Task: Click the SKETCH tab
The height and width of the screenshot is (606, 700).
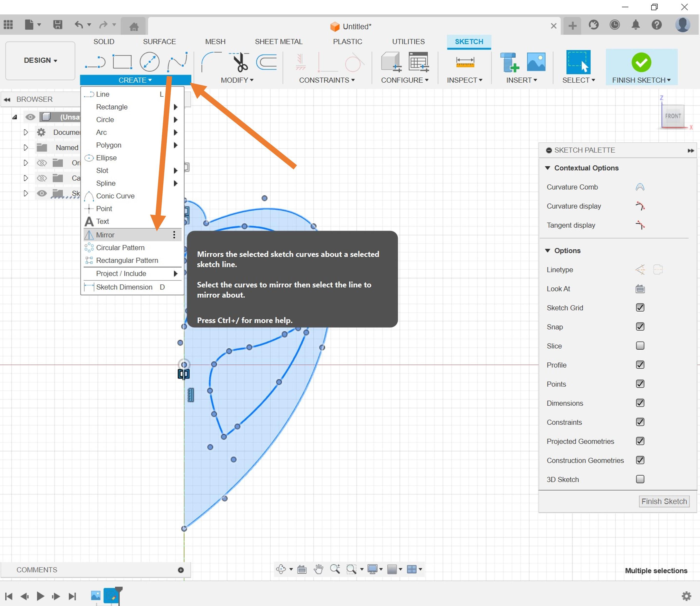Action: 468,41
